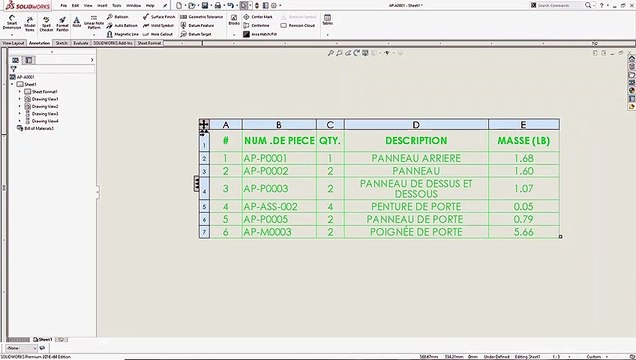
Task: Open the Options gear in toolbar
Action: [x=274, y=6]
